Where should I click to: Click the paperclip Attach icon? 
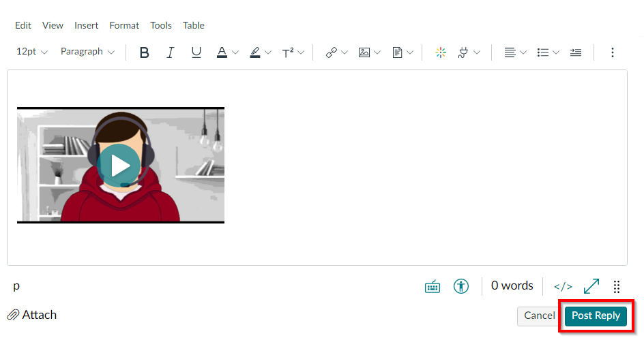13,315
